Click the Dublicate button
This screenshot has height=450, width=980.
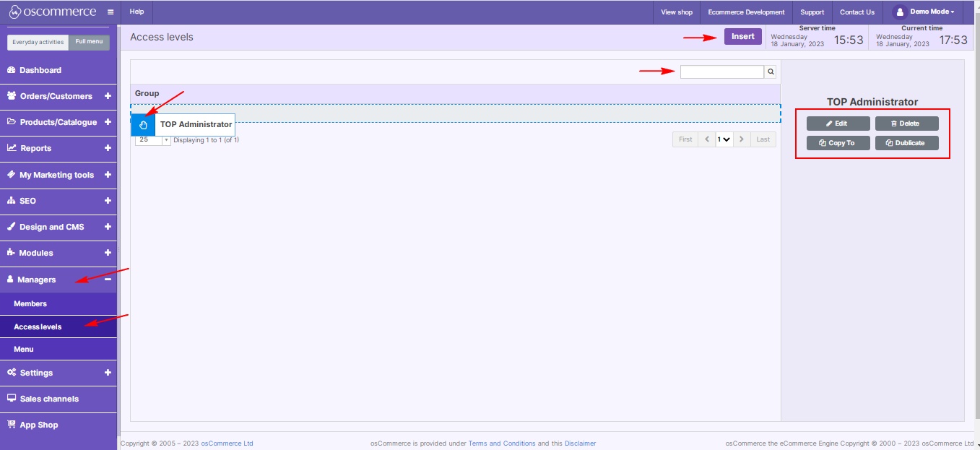coord(907,143)
